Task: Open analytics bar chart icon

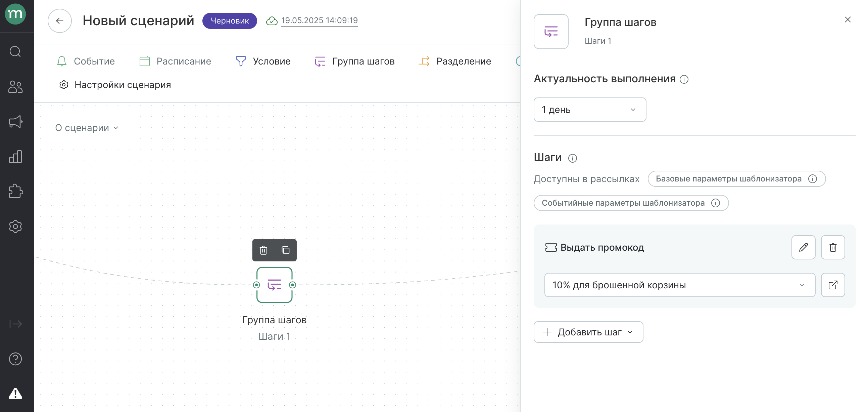Action: point(15,157)
